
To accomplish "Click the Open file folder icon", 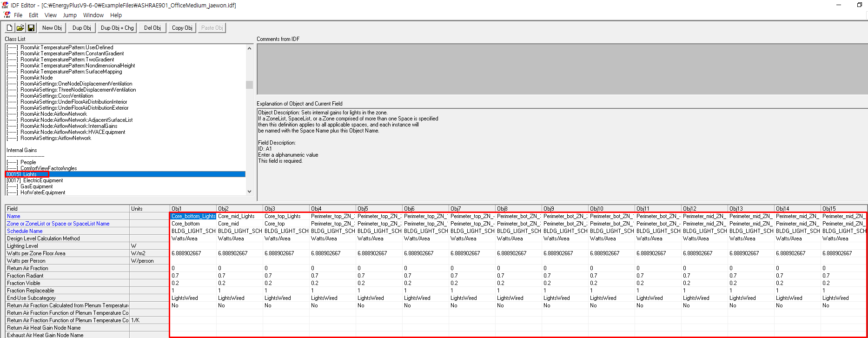I will click(20, 28).
